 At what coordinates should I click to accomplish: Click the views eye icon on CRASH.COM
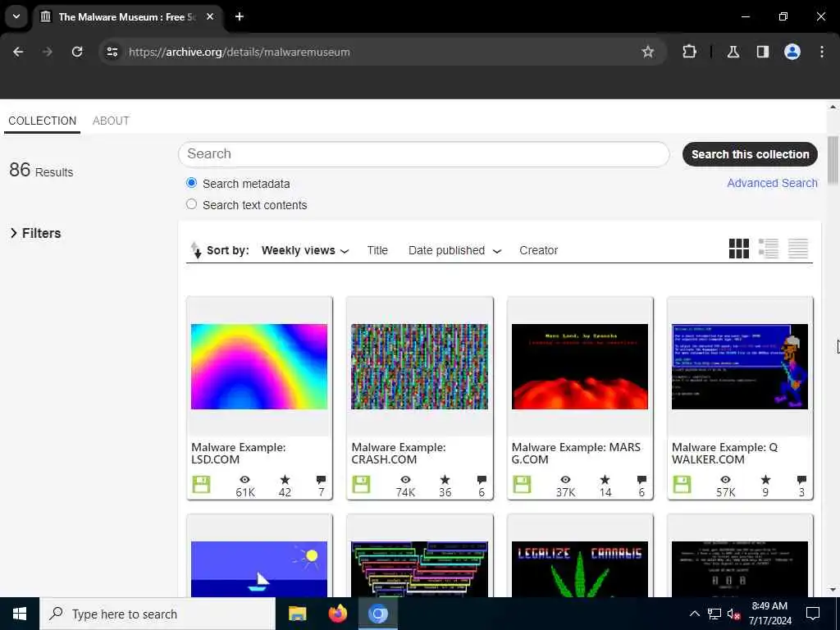[x=405, y=479]
